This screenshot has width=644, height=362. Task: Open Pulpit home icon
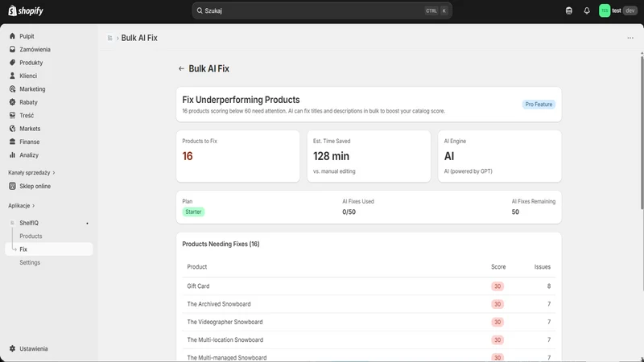tap(12, 36)
